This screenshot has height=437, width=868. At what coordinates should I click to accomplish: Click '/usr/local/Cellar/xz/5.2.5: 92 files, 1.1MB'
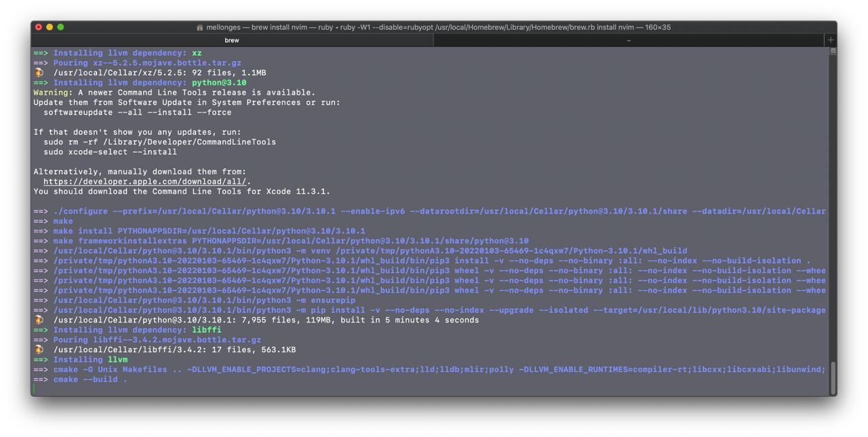point(159,72)
